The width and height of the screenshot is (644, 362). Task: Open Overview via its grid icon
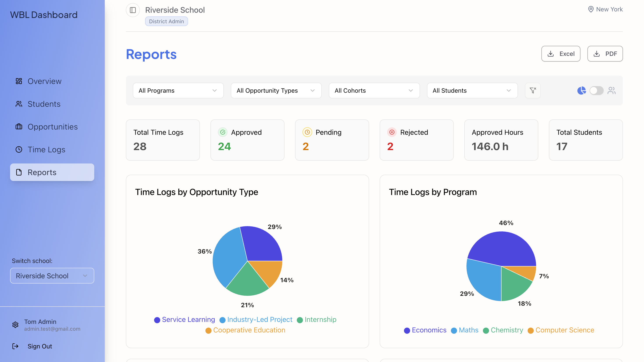(x=19, y=81)
